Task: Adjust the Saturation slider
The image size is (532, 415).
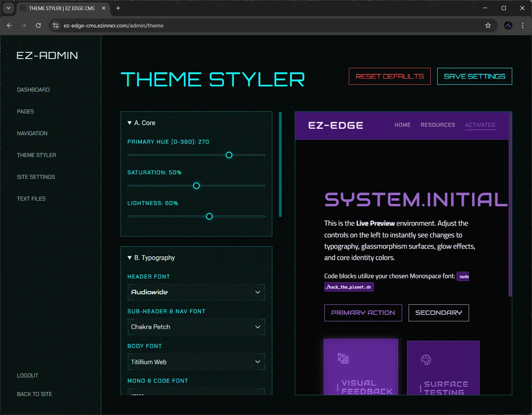Action: 196,186
